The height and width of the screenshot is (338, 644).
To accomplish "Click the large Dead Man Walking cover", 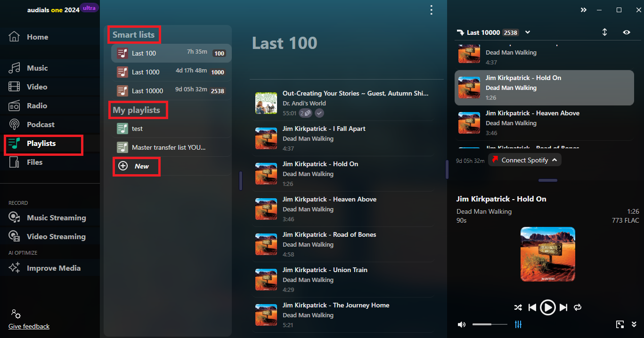I will [x=548, y=254].
